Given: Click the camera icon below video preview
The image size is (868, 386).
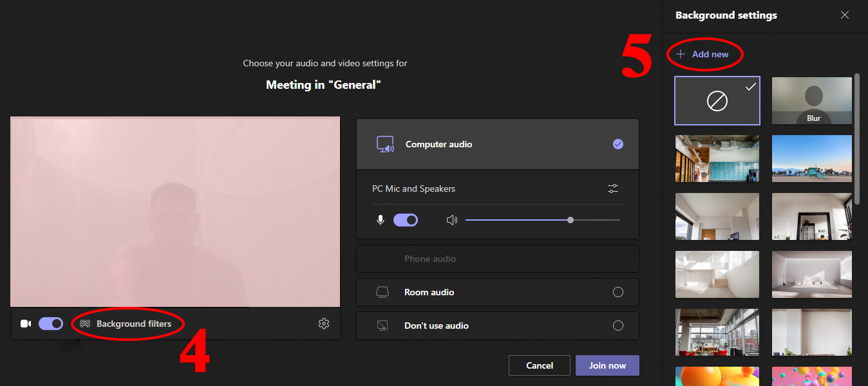Looking at the screenshot, I should point(26,324).
